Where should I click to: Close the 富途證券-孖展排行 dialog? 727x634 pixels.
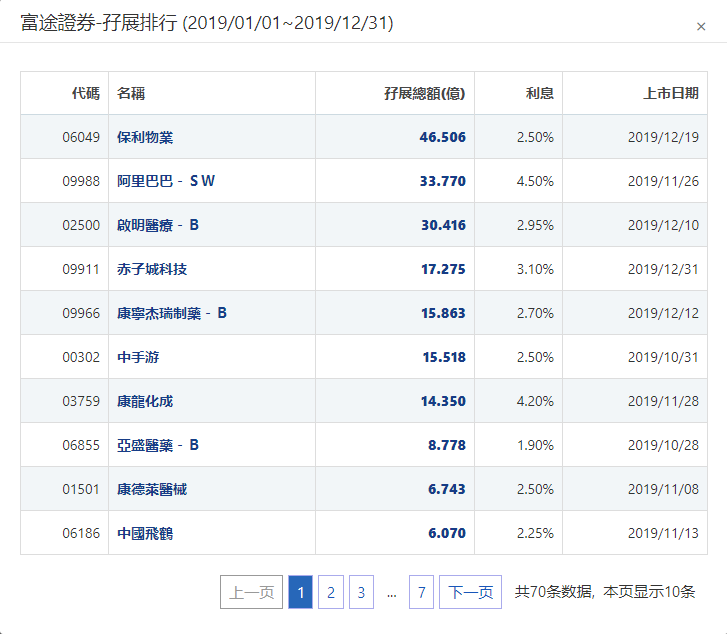click(x=701, y=26)
